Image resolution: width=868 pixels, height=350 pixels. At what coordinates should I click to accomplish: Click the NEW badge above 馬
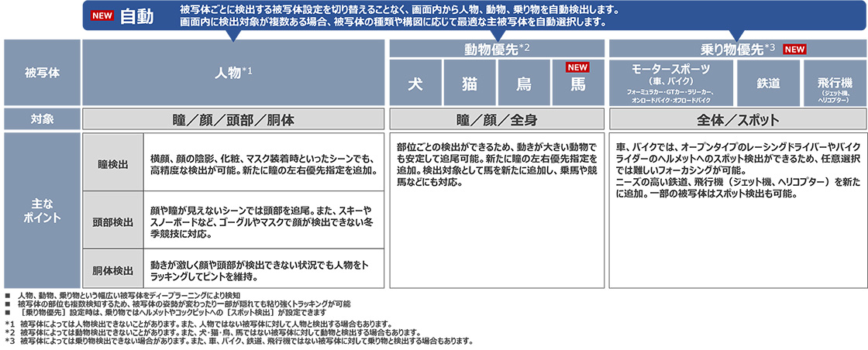click(x=577, y=67)
